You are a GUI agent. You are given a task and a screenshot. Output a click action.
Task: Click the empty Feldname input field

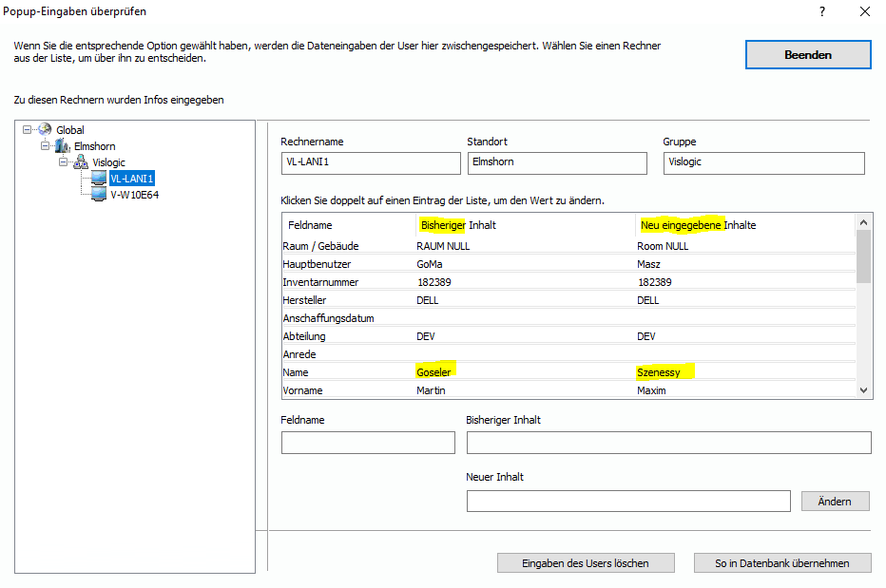368,443
